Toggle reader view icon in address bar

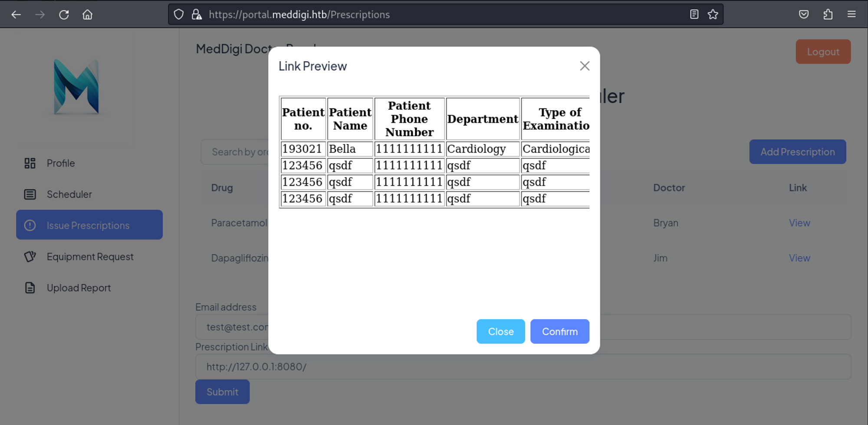(x=694, y=15)
